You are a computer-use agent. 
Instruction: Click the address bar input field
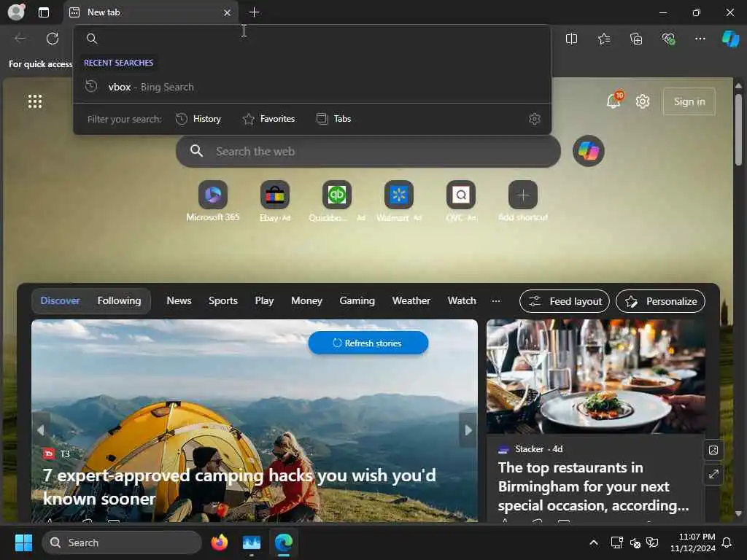[x=312, y=39]
